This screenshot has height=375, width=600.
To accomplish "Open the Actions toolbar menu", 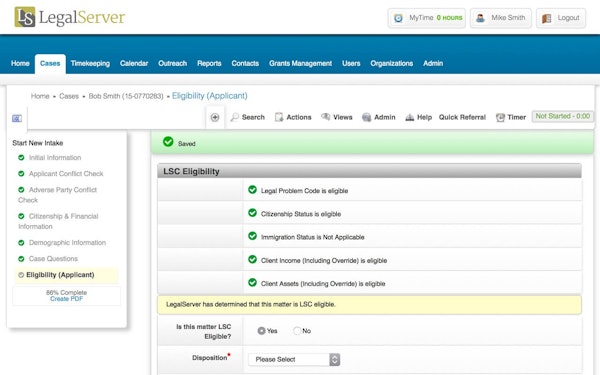I will pos(293,117).
